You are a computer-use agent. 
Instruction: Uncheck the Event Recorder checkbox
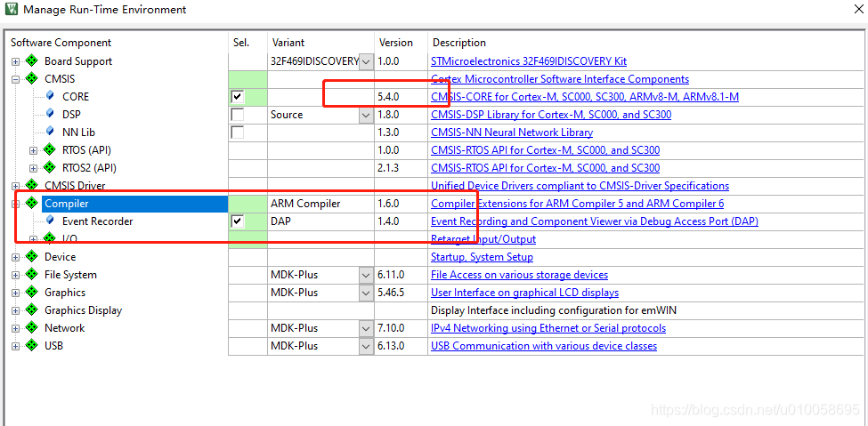238,221
